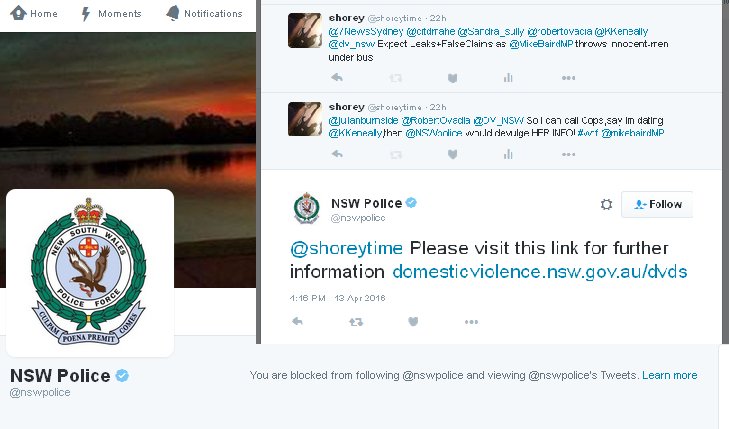This screenshot has width=729, height=429.
Task: Open the Home tab
Action: tap(34, 13)
